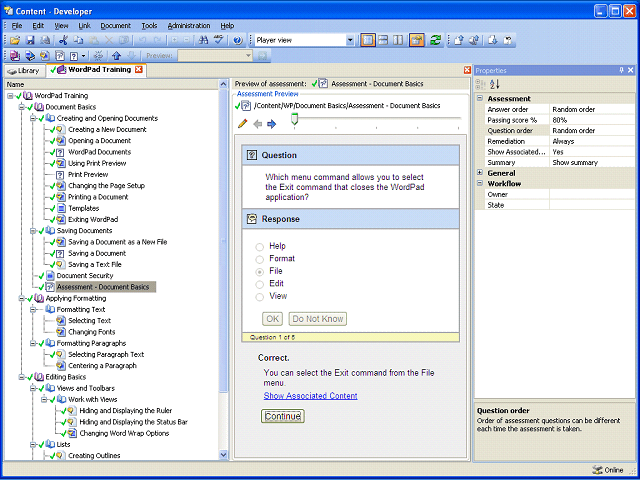Viewport: 640px width, 480px height.
Task: Click the Cut scissors icon
Action: (x=63, y=40)
